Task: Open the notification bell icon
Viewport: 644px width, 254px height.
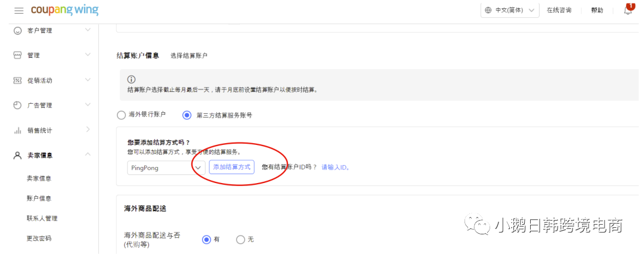Action: (x=628, y=10)
